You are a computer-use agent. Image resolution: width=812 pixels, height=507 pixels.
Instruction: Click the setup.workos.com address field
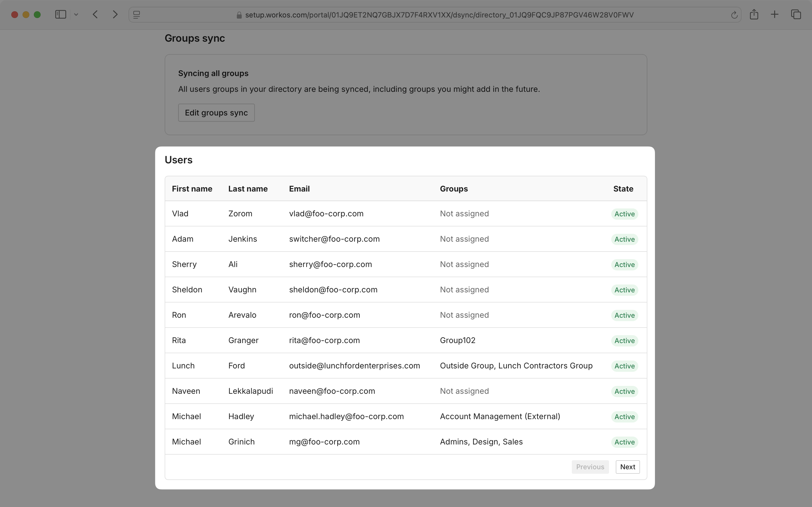tap(439, 15)
